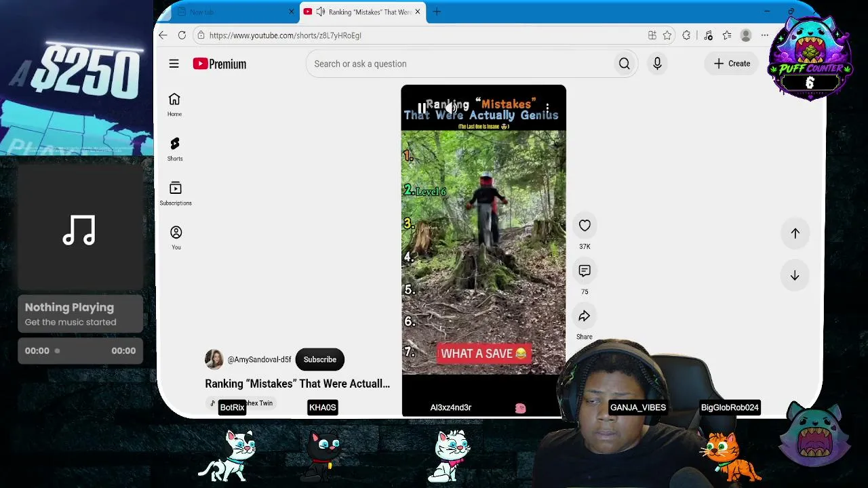Go back with the browser back arrow
This screenshot has width=868, height=488.
point(163,35)
